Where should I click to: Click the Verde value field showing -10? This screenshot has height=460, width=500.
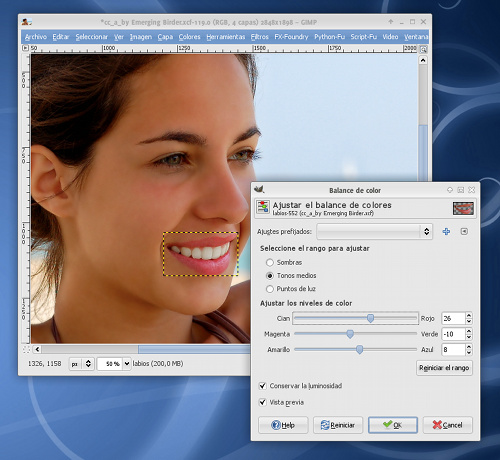pyautogui.click(x=453, y=334)
